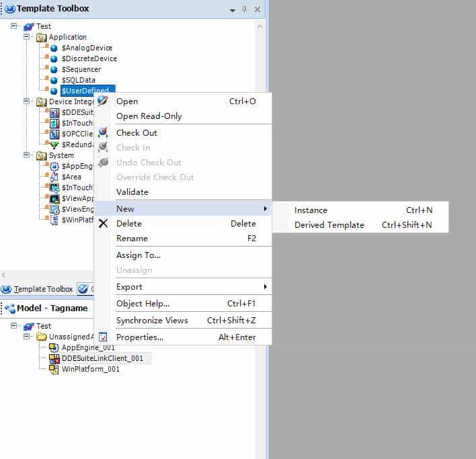Click the $UserDefined template icon
This screenshot has width=476, height=459.
click(54, 91)
